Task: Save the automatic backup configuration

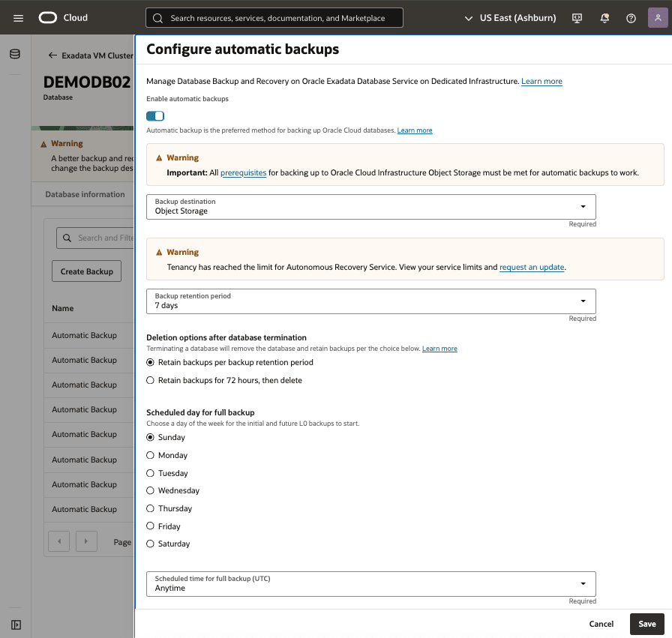Action: (x=646, y=624)
